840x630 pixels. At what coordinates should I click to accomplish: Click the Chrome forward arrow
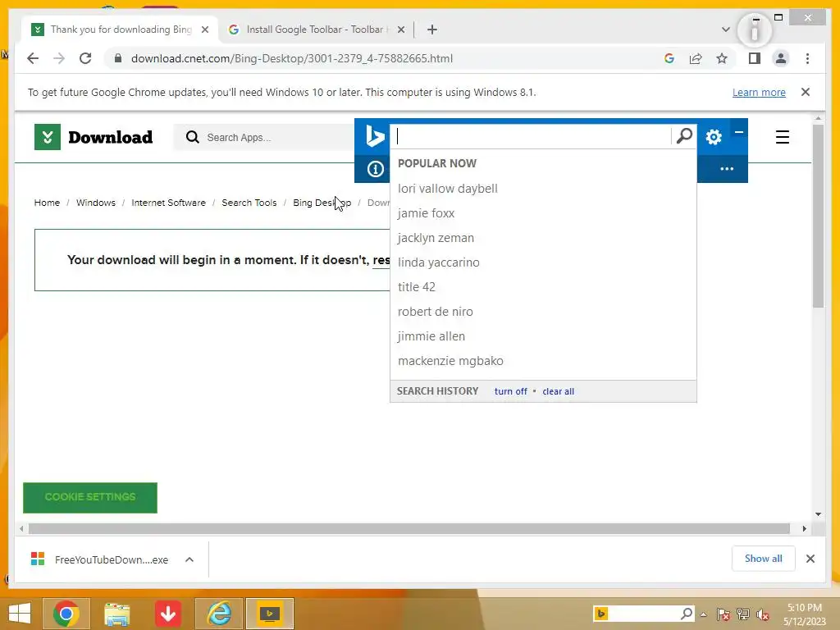click(59, 58)
